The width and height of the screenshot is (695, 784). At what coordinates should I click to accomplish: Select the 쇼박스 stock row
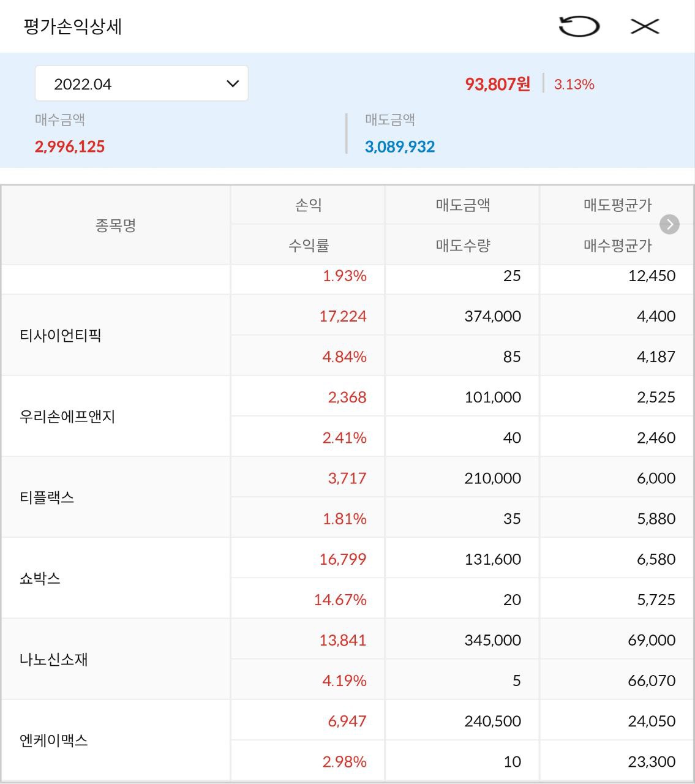click(40, 578)
